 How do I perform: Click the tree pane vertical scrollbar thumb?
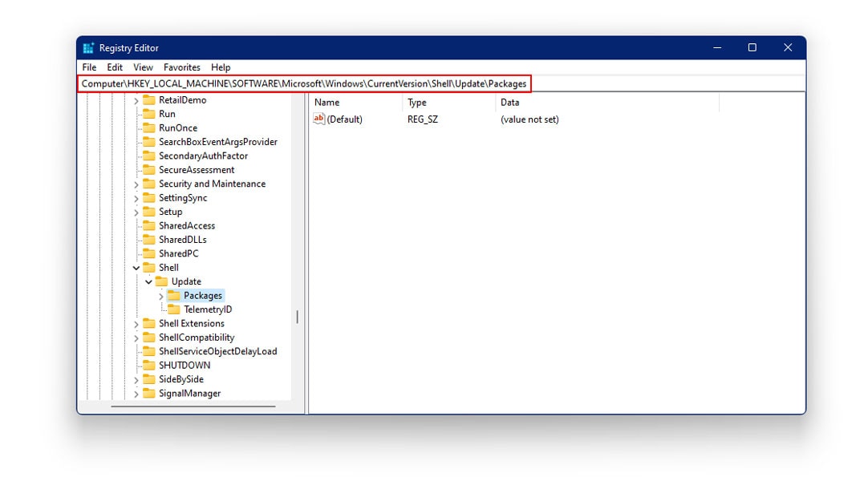(298, 317)
